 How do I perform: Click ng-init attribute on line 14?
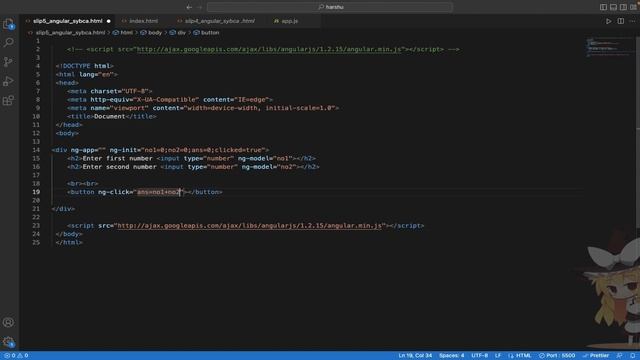pyautogui.click(x=189, y=150)
